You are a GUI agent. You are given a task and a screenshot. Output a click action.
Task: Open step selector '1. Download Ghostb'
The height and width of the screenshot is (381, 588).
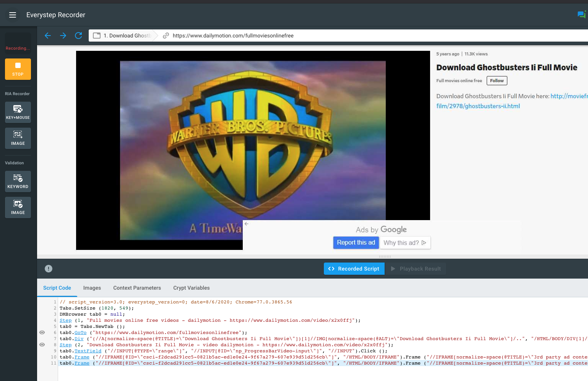[x=123, y=36]
